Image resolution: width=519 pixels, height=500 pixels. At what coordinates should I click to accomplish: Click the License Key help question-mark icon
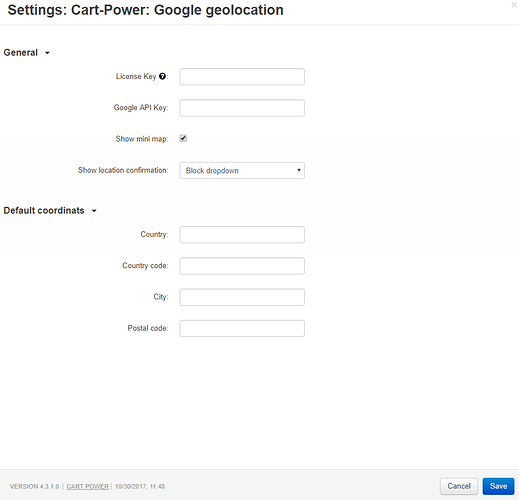(x=162, y=76)
